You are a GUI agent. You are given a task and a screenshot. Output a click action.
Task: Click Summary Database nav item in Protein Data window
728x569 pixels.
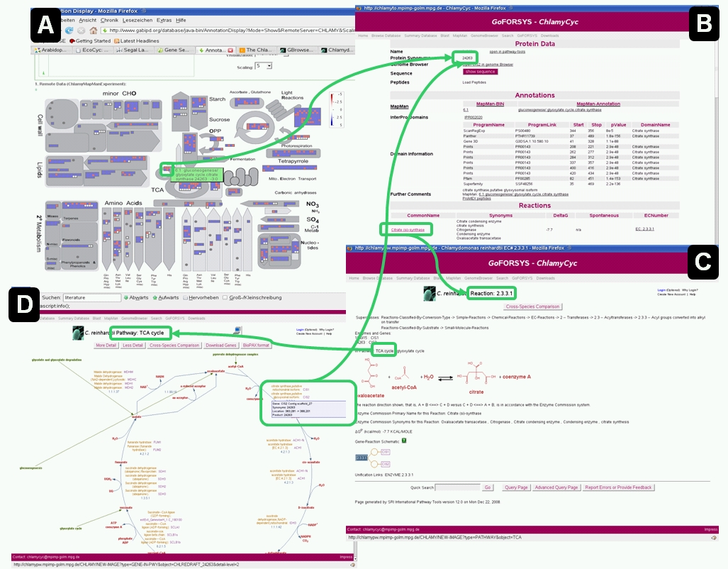(420, 35)
